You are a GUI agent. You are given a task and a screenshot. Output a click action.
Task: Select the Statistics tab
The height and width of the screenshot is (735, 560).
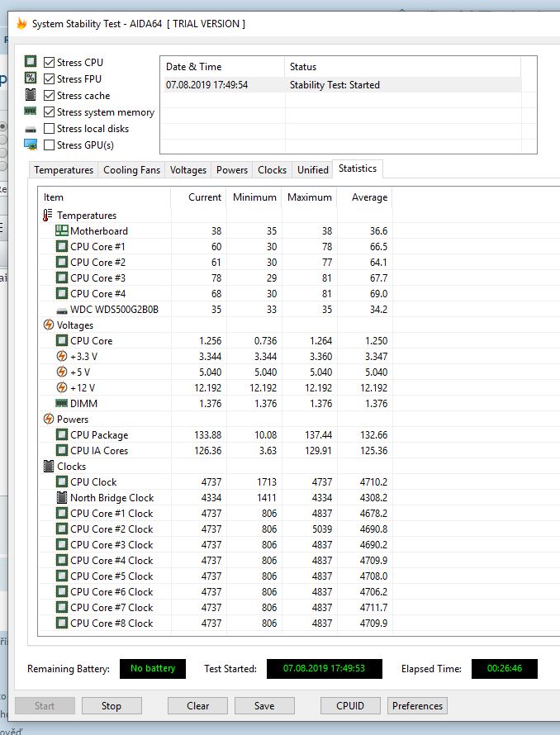tap(358, 168)
